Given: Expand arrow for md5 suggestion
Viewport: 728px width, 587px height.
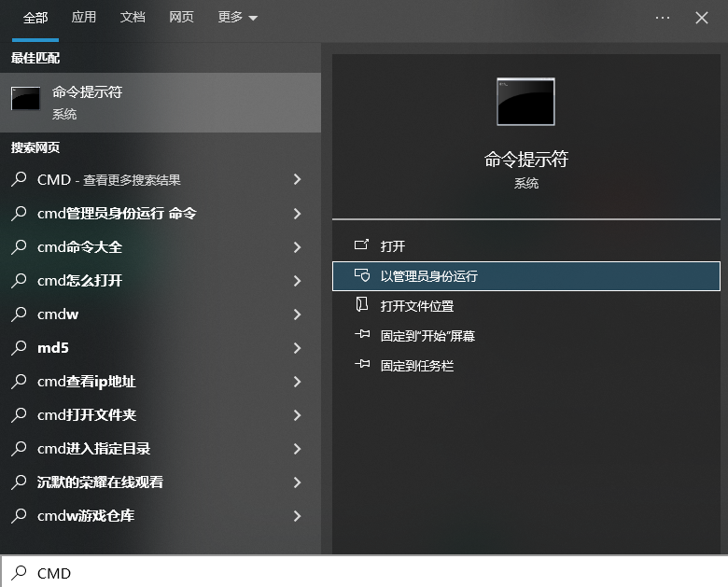Looking at the screenshot, I should click(x=297, y=348).
